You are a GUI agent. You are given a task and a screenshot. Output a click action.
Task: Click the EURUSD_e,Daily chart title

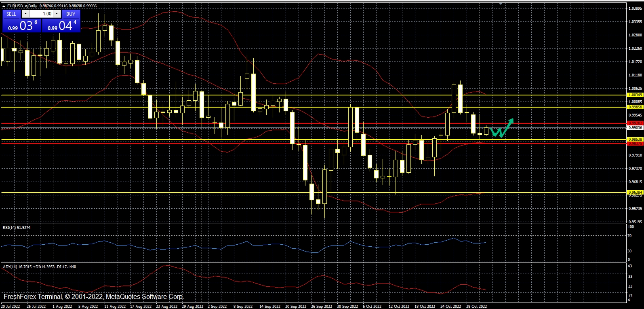point(22,6)
